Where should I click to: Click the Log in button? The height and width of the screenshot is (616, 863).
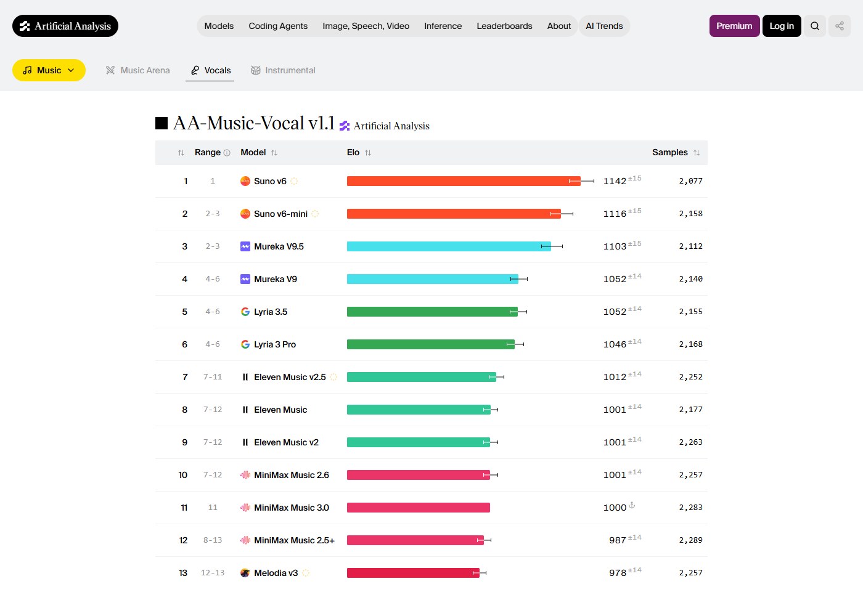click(782, 26)
